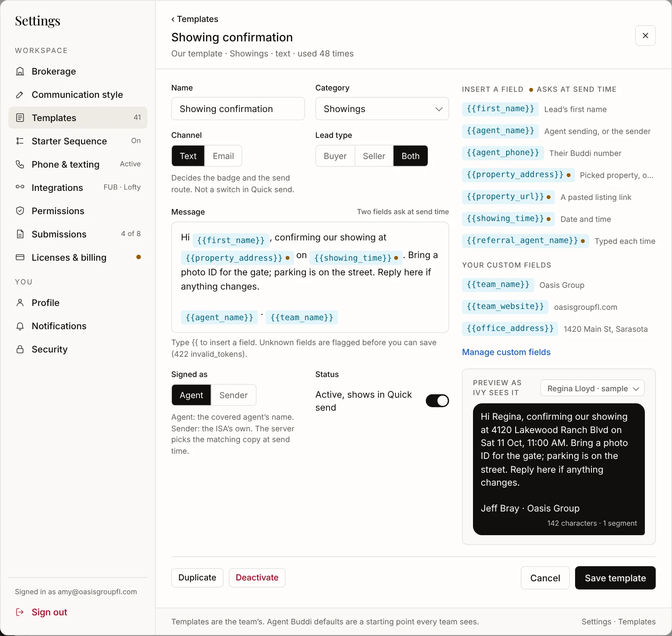
Task: Insert the {{agent_phone}} field chip
Action: [503, 153]
